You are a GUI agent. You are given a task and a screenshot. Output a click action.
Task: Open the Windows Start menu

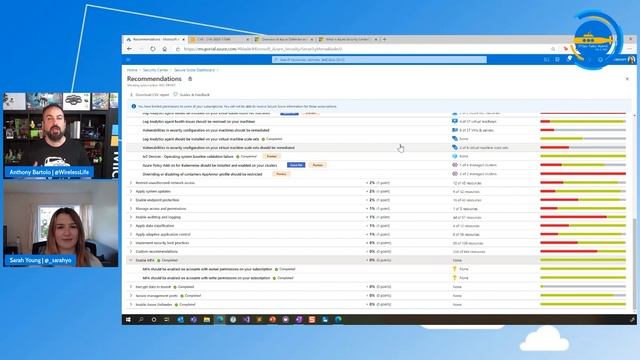[x=128, y=320]
